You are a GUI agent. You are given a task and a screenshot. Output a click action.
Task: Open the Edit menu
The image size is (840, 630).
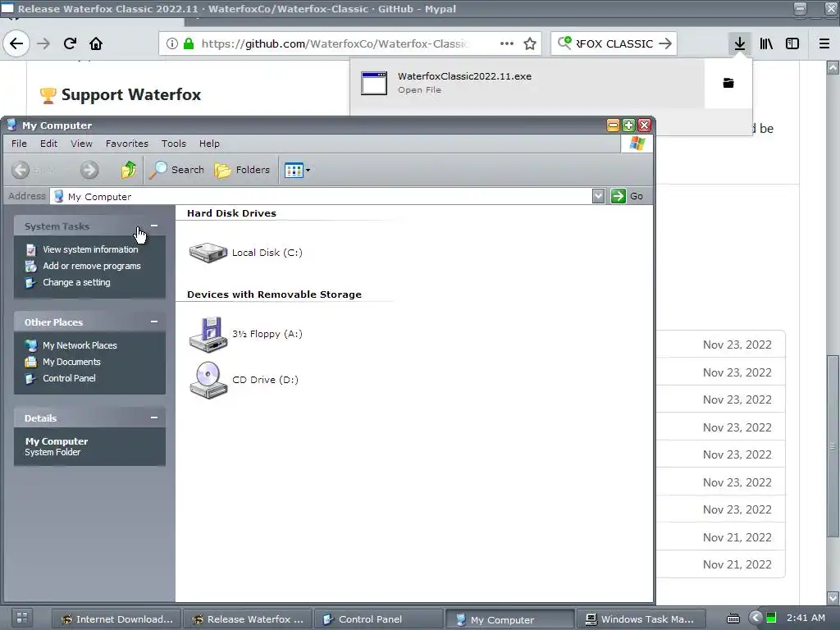point(48,144)
